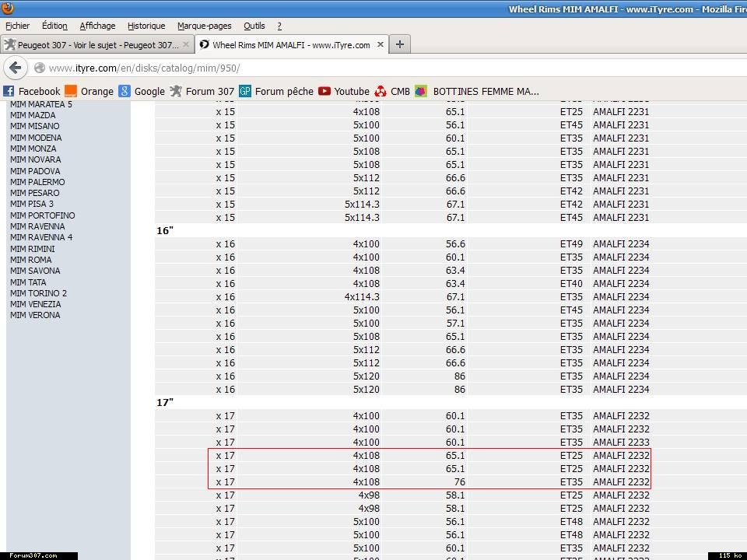Open the MIM MISANO link
Viewport: 747px width, 560px height.
[35, 126]
